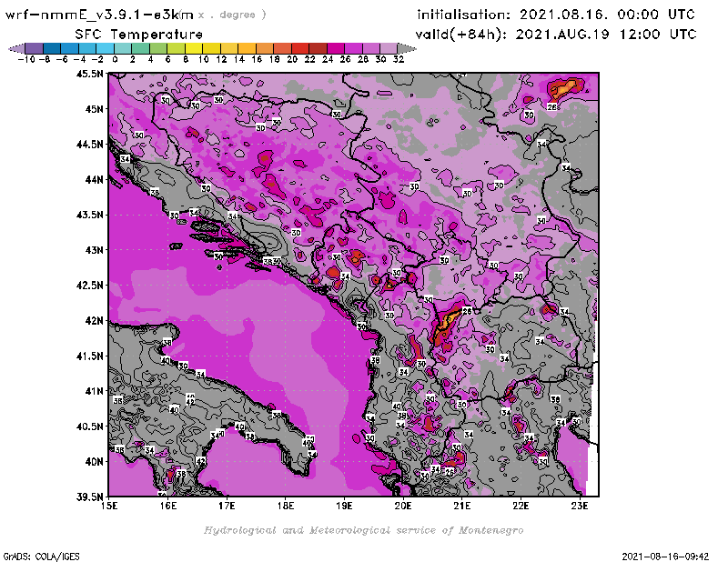Click the 'wrf-nmmE_v3.9.1-e3km' model label
The width and height of the screenshot is (728, 562).
click(99, 15)
